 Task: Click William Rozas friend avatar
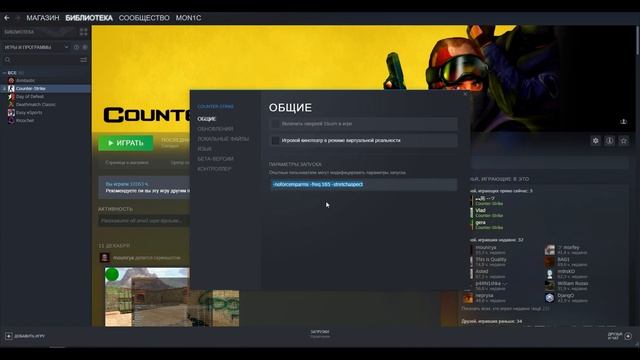(x=550, y=286)
